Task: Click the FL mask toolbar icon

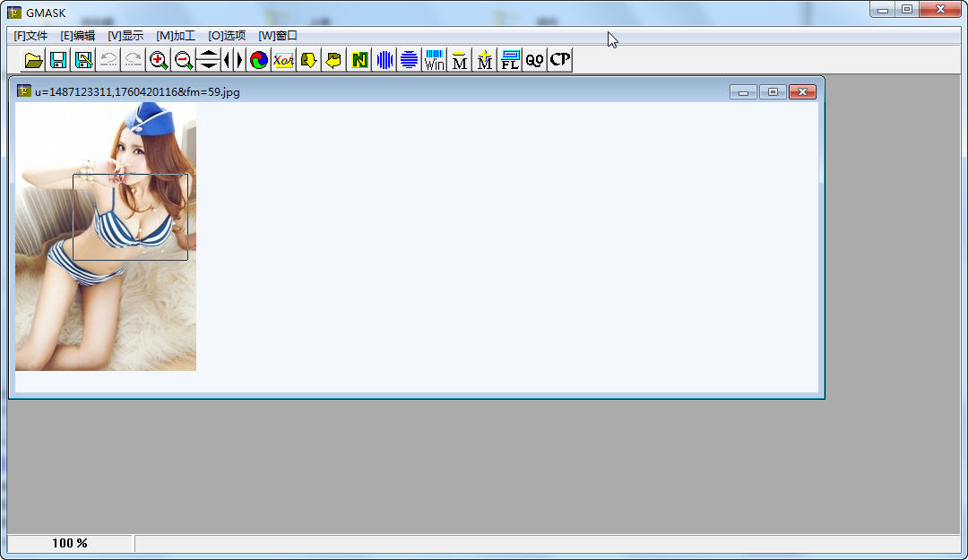Action: click(510, 60)
